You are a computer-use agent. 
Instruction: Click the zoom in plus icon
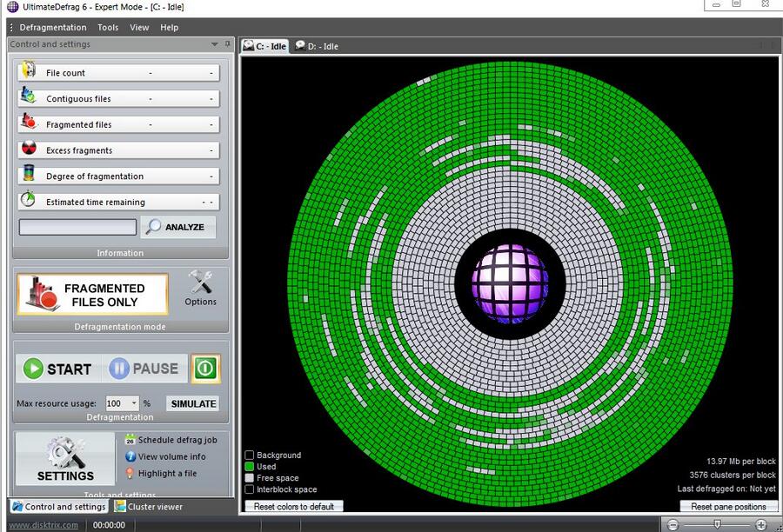[761, 524]
